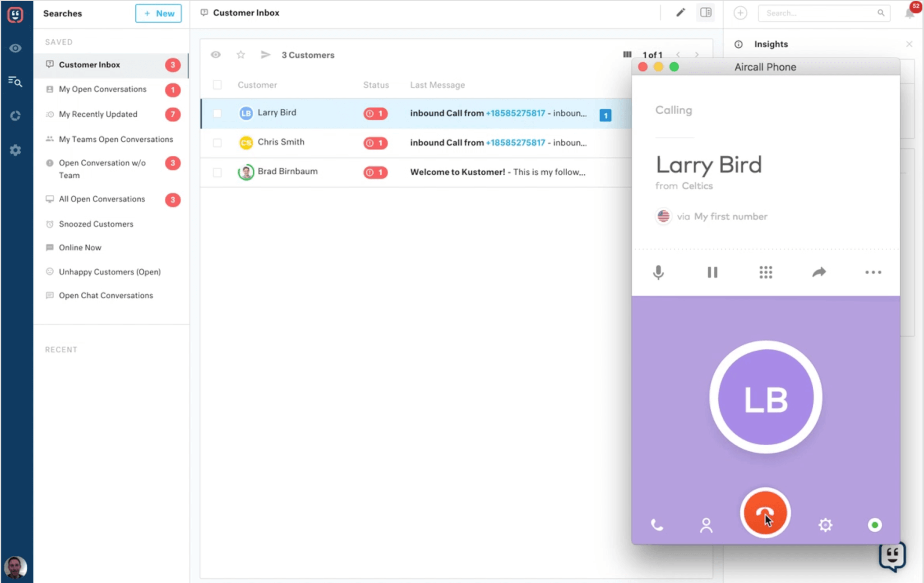This screenshot has height=583, width=924.
Task: Create a new search with New button
Action: click(158, 14)
